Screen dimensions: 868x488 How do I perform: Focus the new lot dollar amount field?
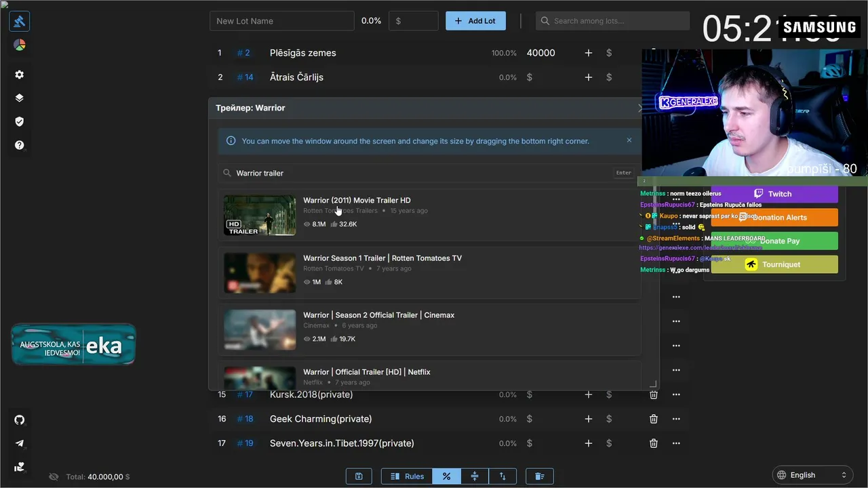click(413, 21)
